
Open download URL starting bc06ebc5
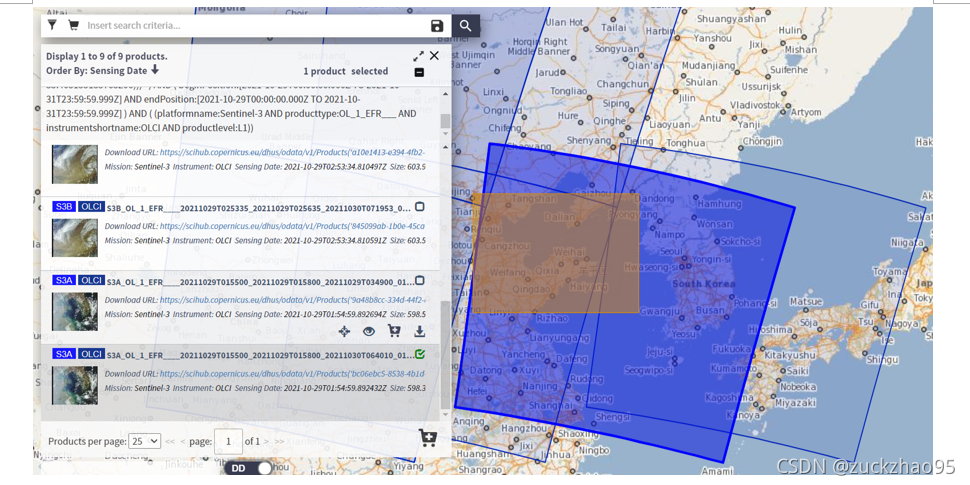coord(293,374)
